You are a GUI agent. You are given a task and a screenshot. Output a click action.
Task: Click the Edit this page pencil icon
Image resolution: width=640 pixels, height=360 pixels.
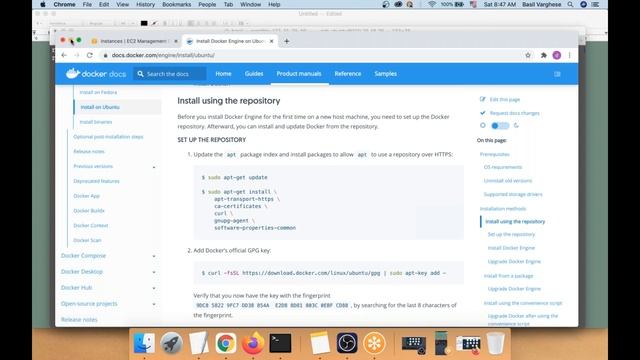(x=482, y=99)
